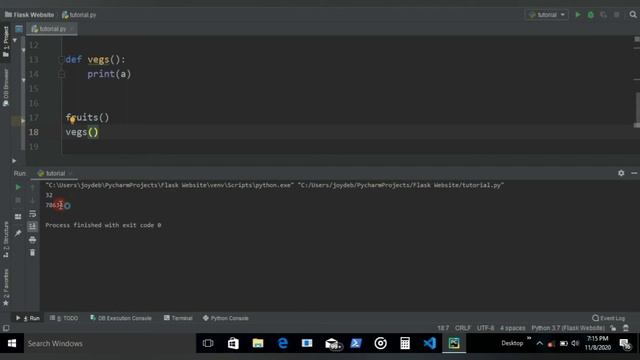Viewport: 640px width, 360px height.
Task: Toggle tool window bars icon in bottom-left corner
Action: click(6, 328)
